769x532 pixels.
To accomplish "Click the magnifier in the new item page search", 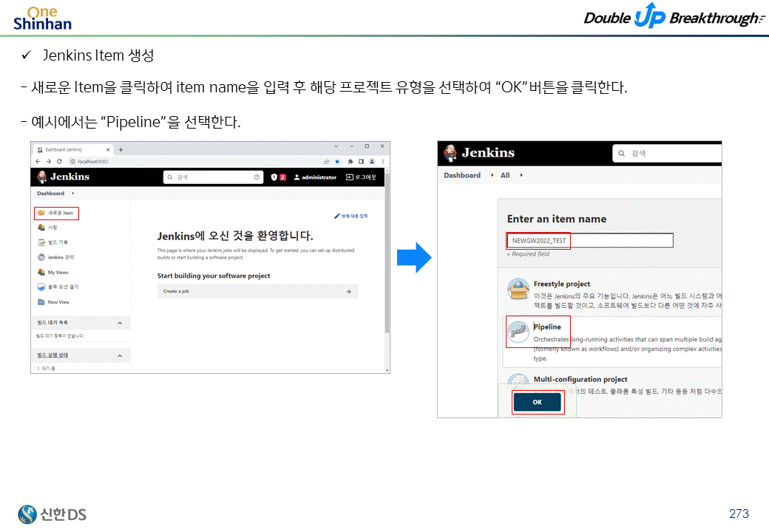I will tap(621, 154).
